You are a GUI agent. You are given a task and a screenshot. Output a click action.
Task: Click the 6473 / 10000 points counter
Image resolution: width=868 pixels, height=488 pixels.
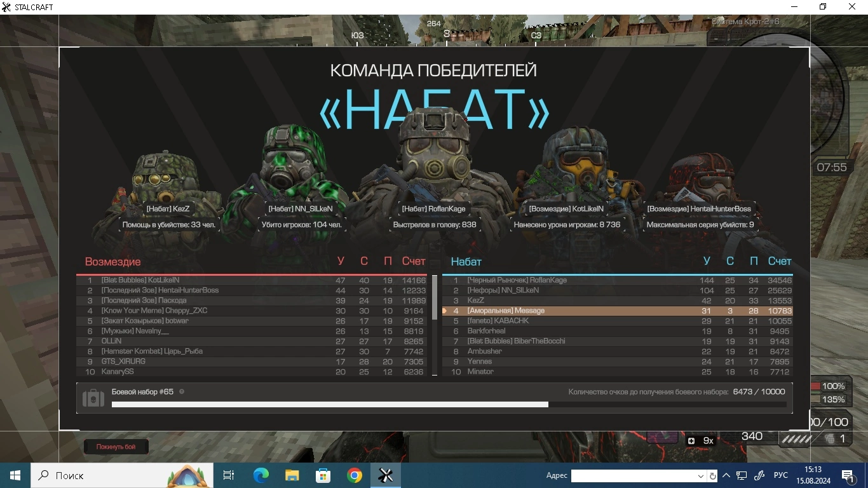pos(759,392)
